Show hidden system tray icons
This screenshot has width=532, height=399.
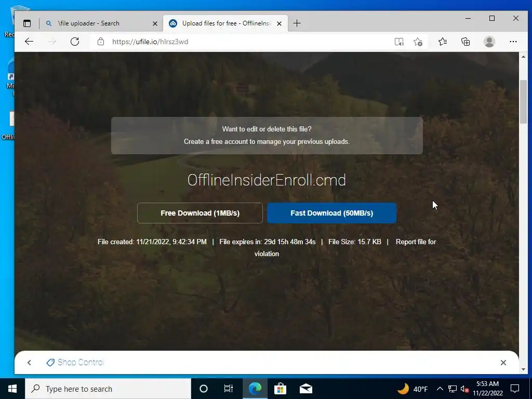click(440, 389)
